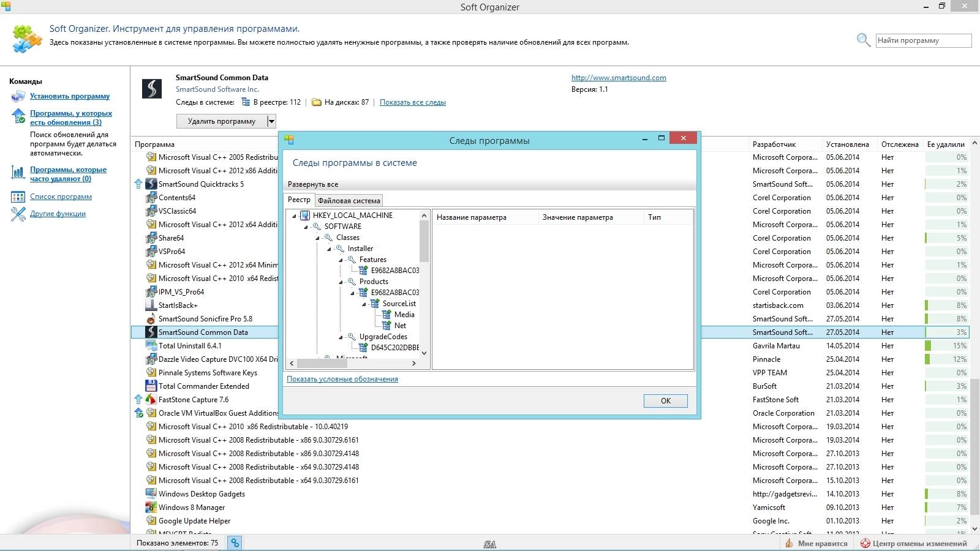Click the search magnifier icon
Image resolution: width=980 pixels, height=551 pixels.
click(864, 40)
